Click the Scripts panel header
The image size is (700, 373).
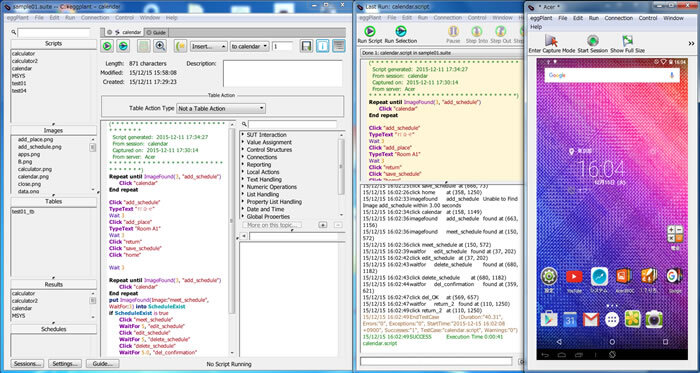click(x=54, y=44)
